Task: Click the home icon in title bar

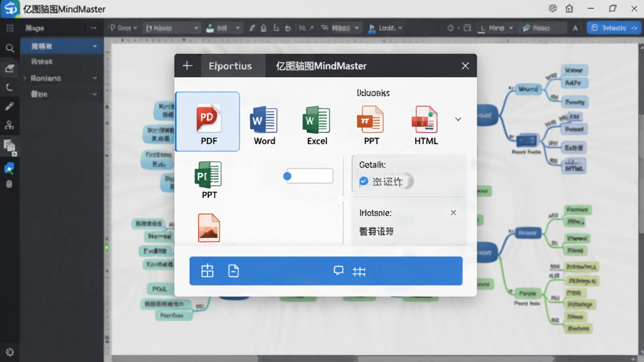Action: click(569, 8)
